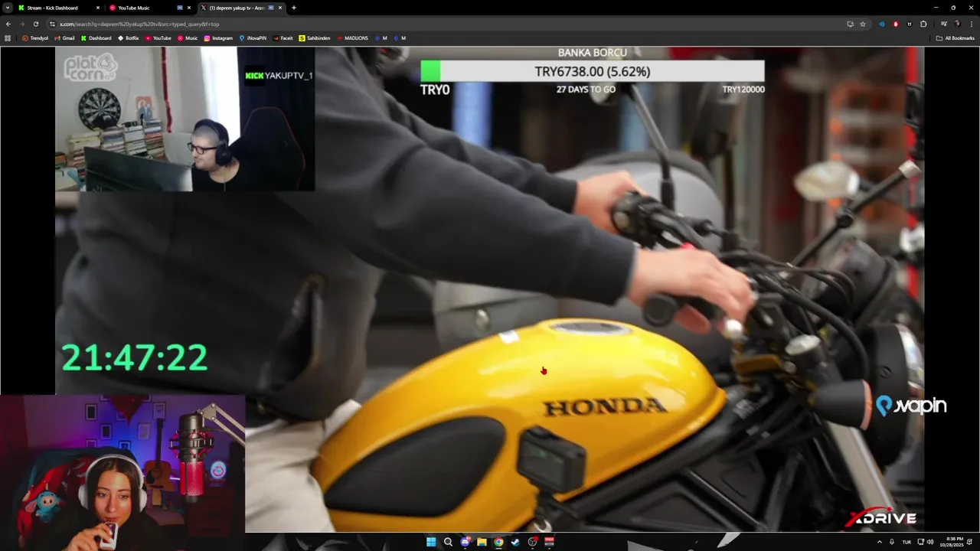Show hidden system tray icons

(x=879, y=542)
